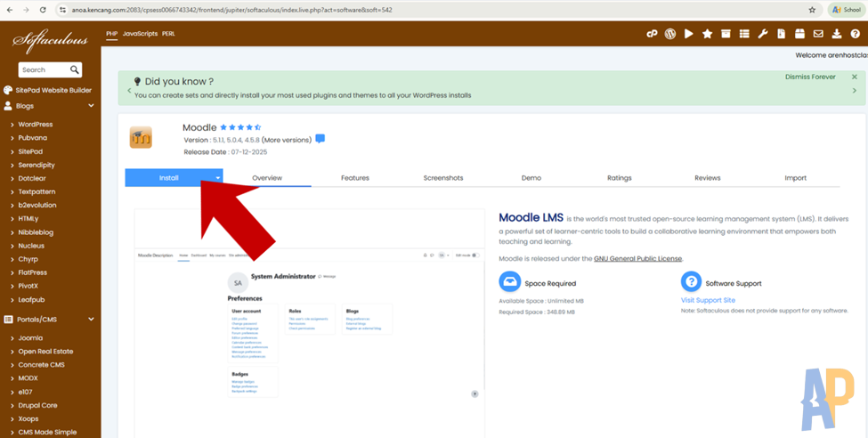Image resolution: width=868 pixels, height=438 pixels.
Task: Collapse the Blogs category chevron
Action: click(x=91, y=106)
